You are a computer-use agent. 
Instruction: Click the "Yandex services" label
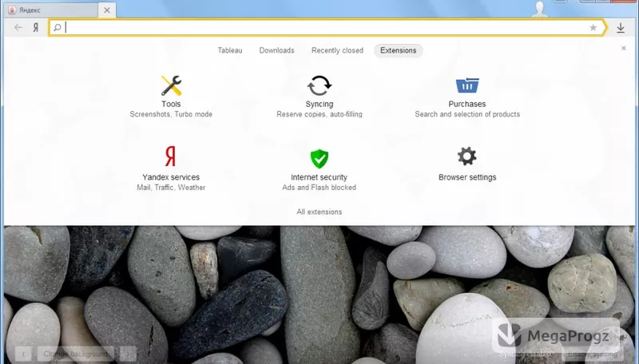point(171,177)
